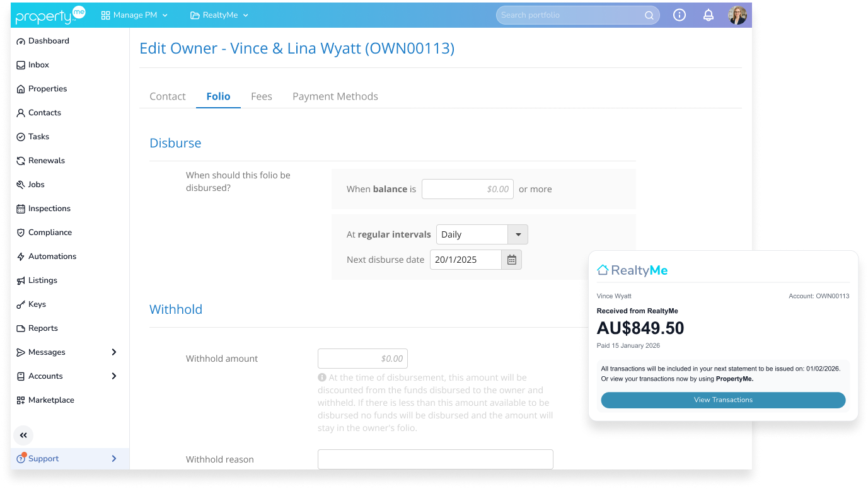Open the user profile avatar
The image size is (868, 489).
click(738, 15)
